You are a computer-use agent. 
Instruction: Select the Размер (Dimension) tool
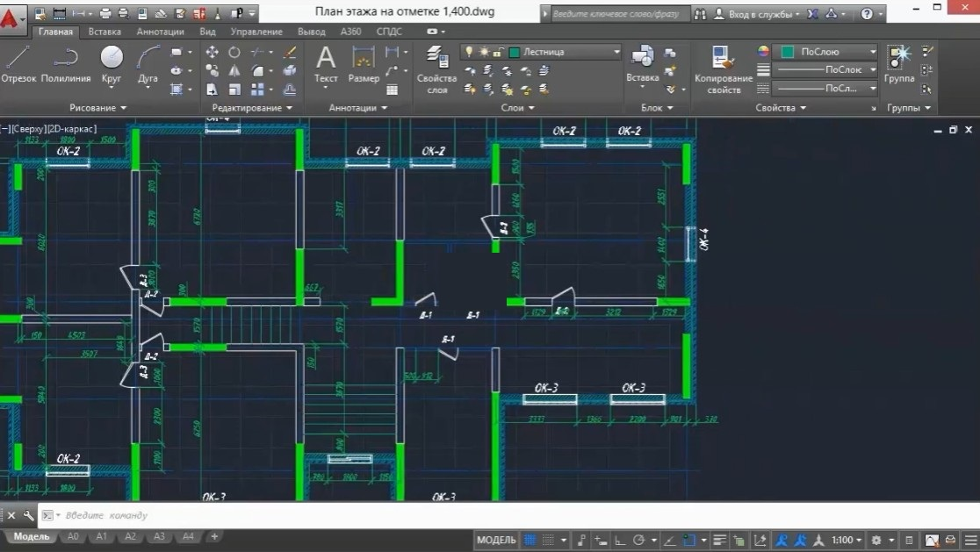point(364,64)
